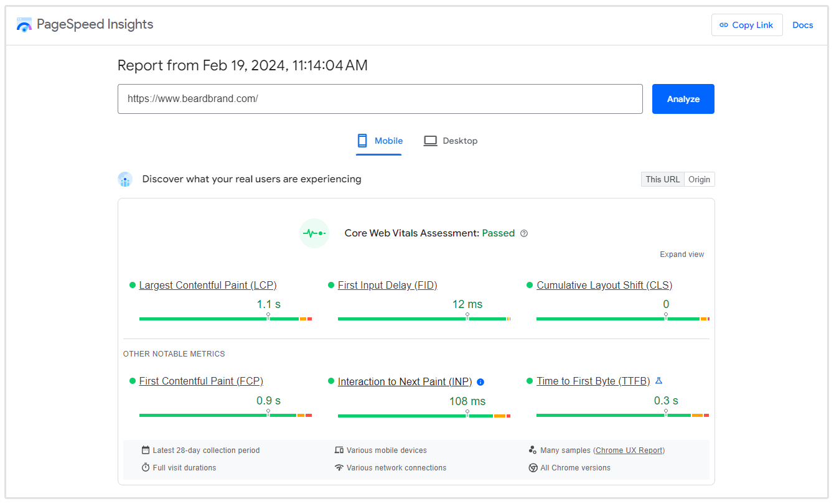This screenshot has height=504, width=834.
Task: Click the Chrome icon beside All Chrome versions
Action: click(x=533, y=468)
